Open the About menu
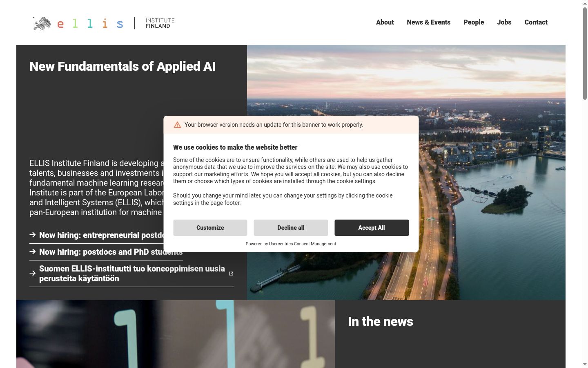The height and width of the screenshot is (368, 588). pos(385,22)
